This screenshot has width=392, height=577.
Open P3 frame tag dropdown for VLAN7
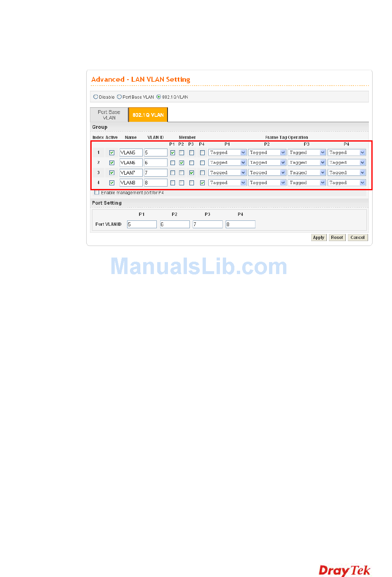307,173
